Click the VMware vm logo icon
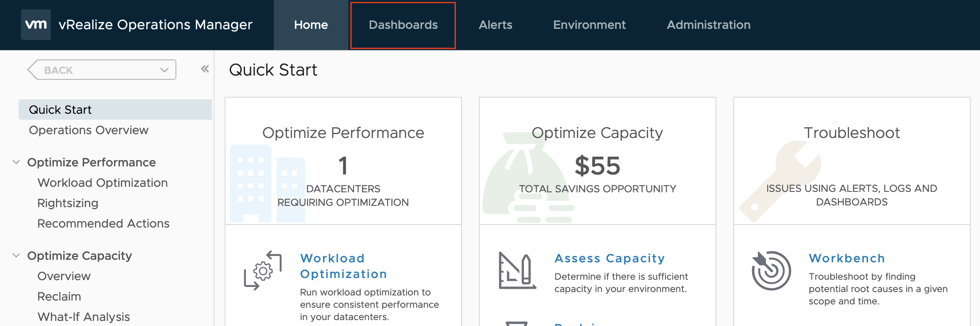Viewport: 980px width, 326px height. (x=36, y=25)
